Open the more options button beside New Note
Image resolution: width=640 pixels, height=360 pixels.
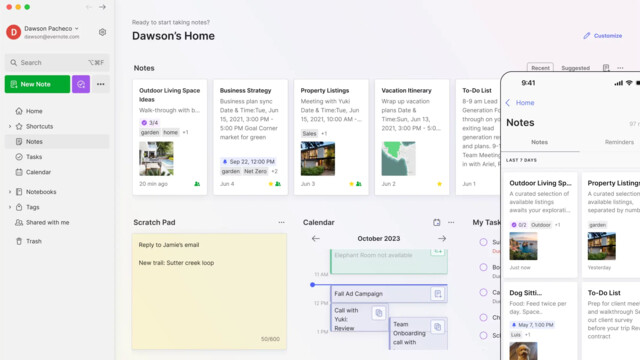click(x=100, y=84)
